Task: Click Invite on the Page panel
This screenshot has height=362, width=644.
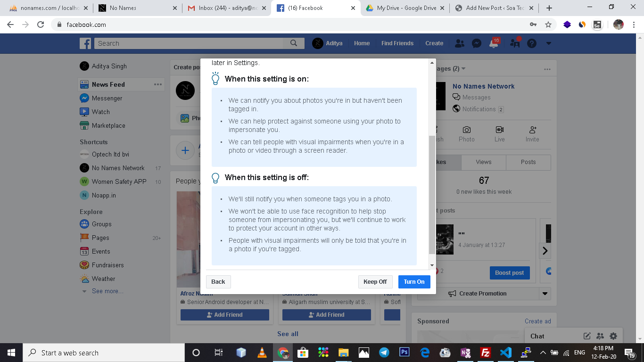Action: coord(532,134)
